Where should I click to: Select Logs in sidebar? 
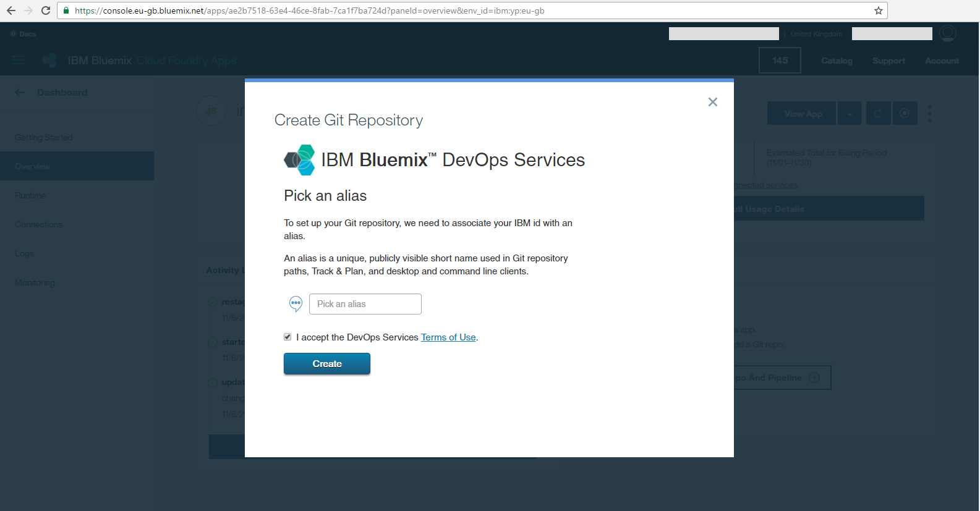coord(24,253)
